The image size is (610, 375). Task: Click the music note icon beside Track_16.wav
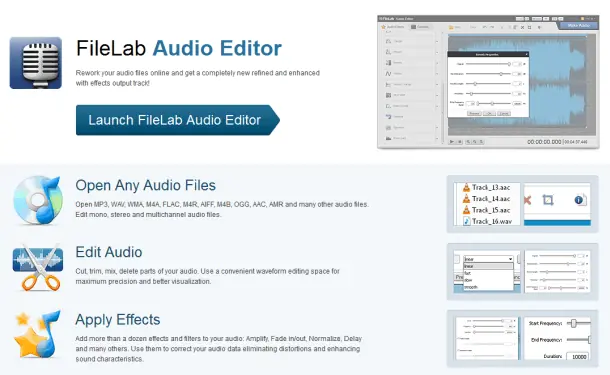point(467,221)
